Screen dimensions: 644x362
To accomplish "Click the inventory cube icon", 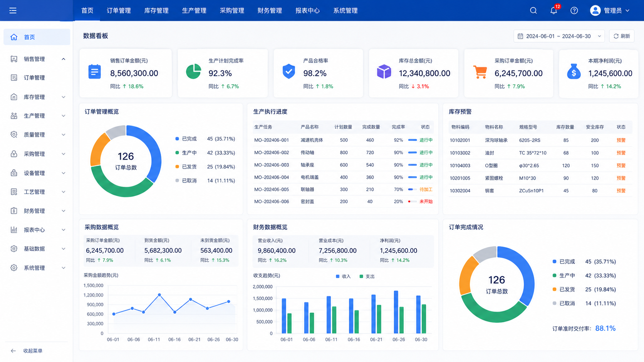I will [x=384, y=72].
